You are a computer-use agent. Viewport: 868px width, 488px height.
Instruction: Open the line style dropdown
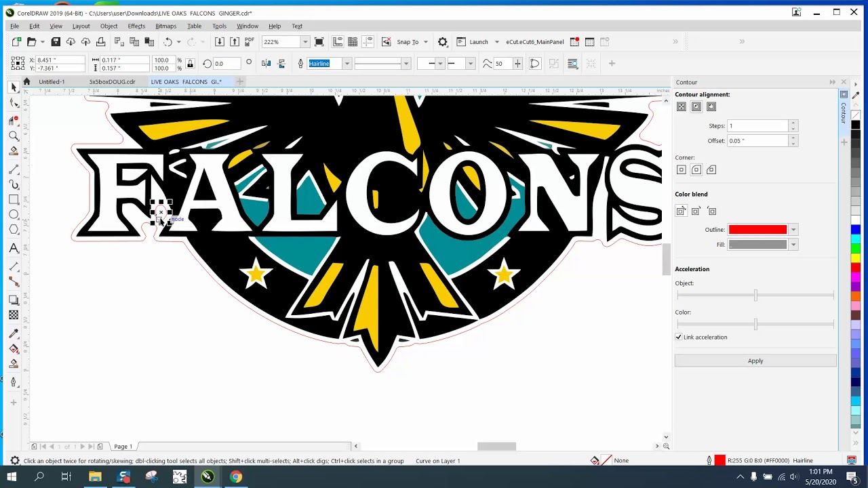coord(406,64)
